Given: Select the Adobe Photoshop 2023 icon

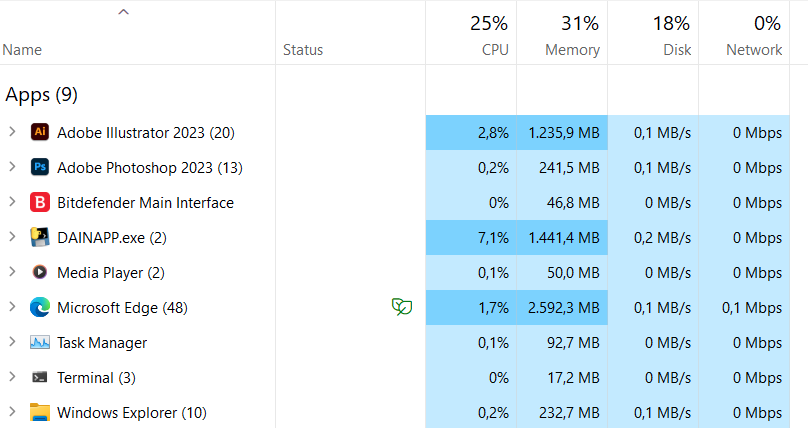Looking at the screenshot, I should [x=40, y=167].
